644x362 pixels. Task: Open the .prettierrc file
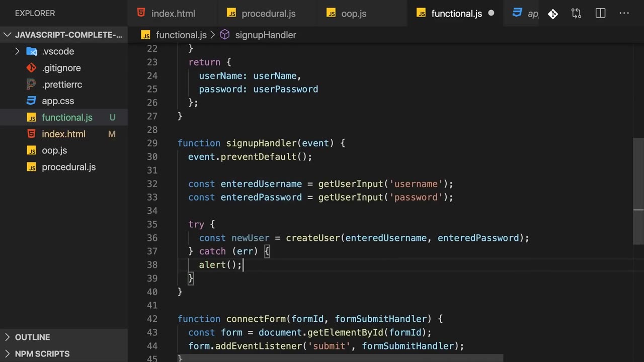61,84
